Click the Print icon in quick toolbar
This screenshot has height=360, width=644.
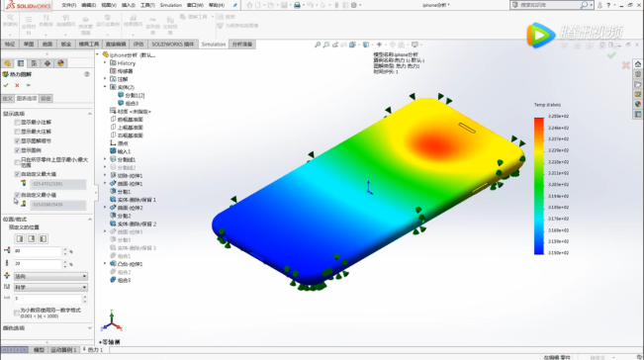(x=297, y=5)
